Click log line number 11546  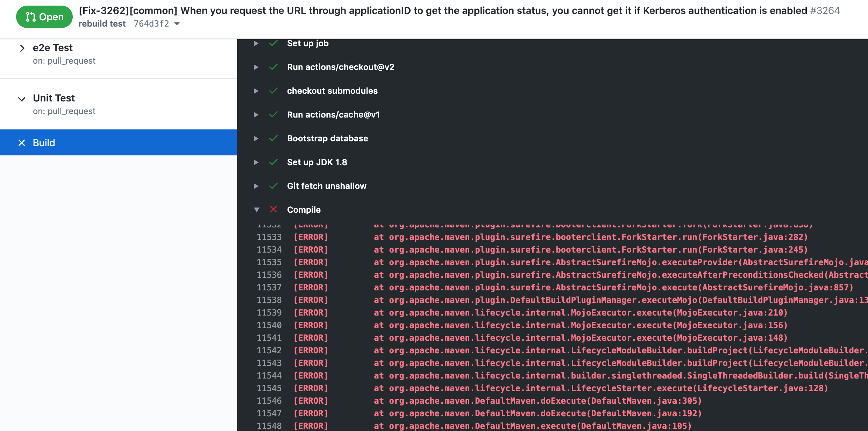coord(269,401)
